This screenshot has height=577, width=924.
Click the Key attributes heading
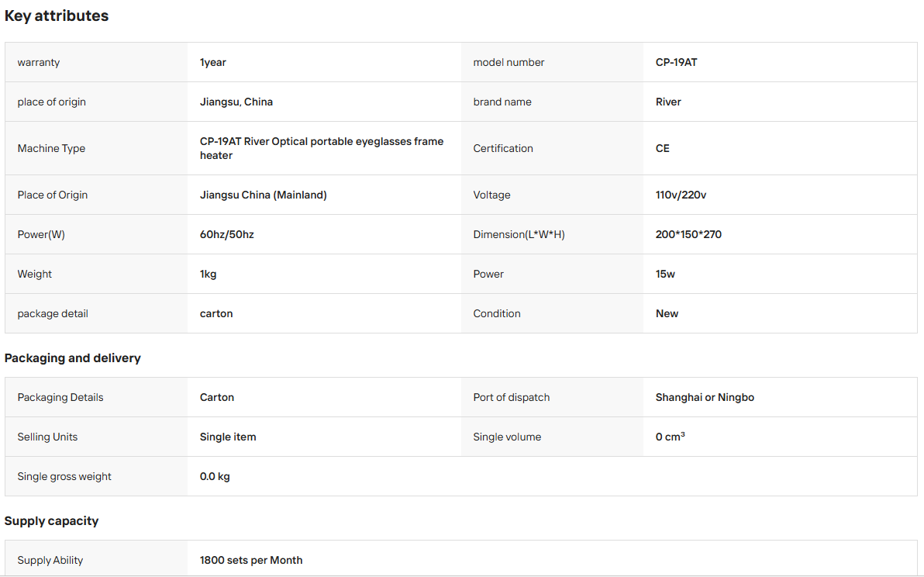[57, 16]
